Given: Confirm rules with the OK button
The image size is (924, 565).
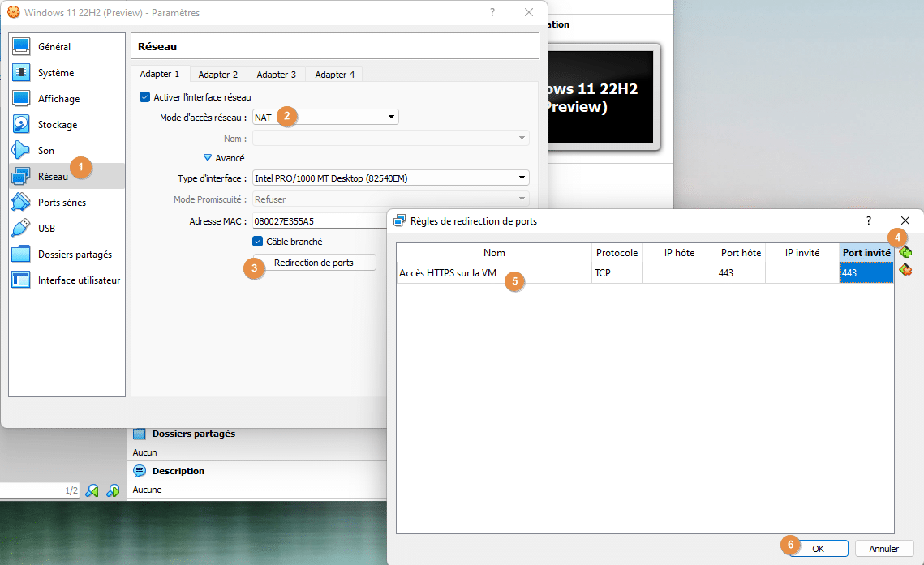Looking at the screenshot, I should click(821, 548).
